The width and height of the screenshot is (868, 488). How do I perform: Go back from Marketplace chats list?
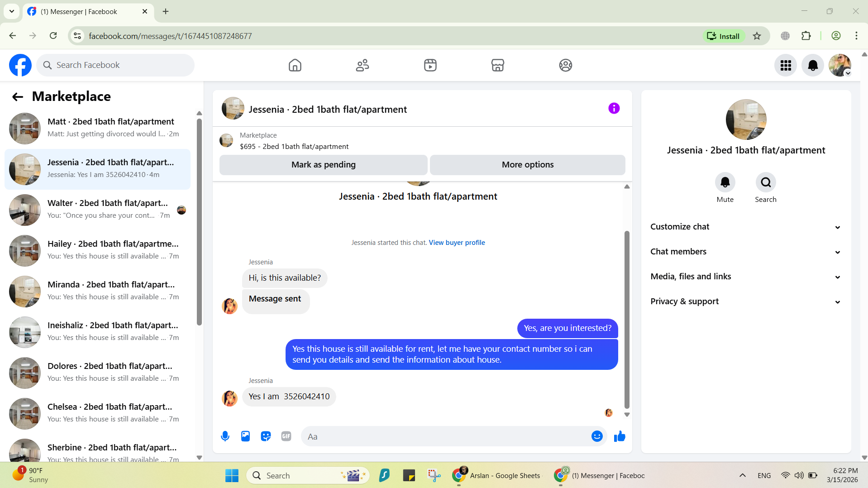(x=18, y=96)
